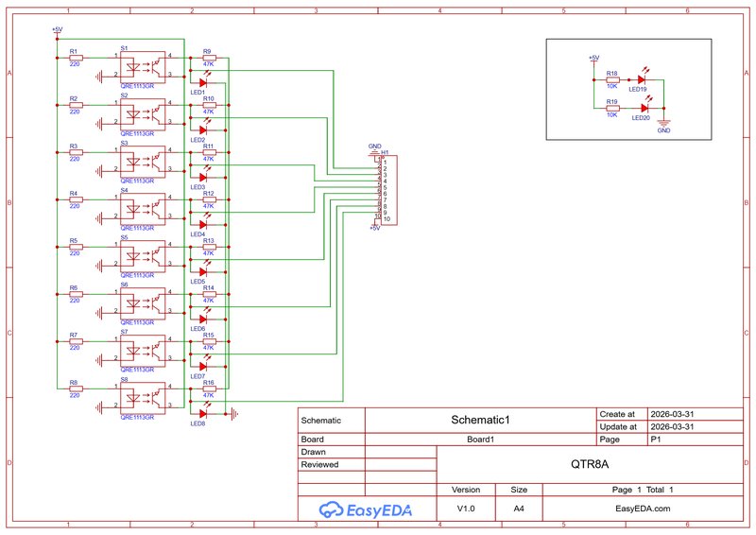This screenshot has width=756, height=535.
Task: Click the 'Reviewed' label in title block
Action: pos(319,464)
